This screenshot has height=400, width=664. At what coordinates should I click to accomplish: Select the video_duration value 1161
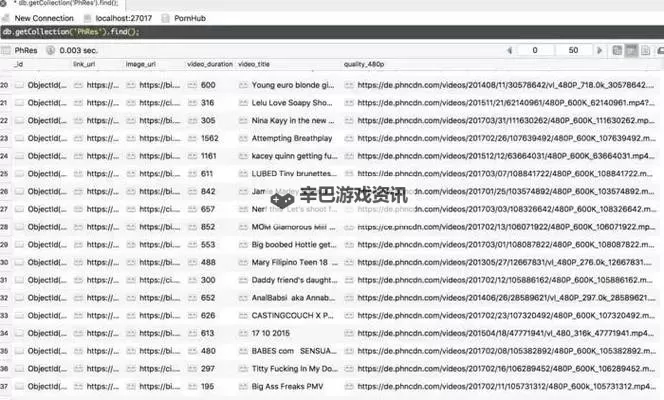tap(208, 156)
